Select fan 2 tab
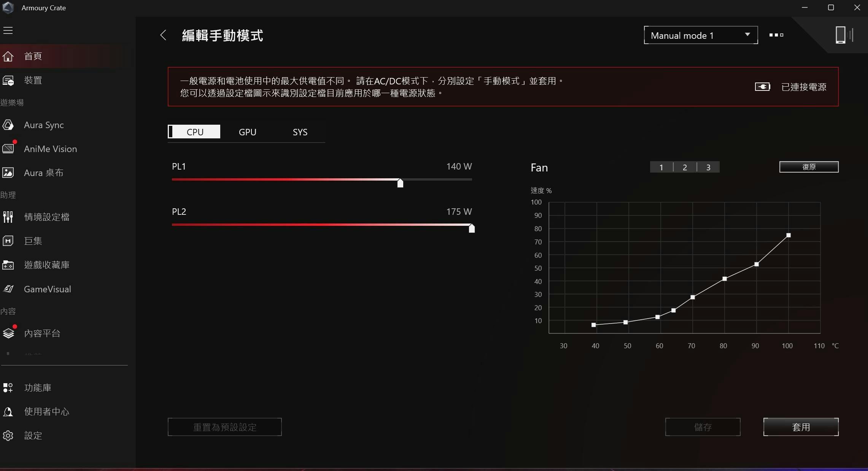Screen dimensions: 868x471 pyautogui.click(x=685, y=167)
